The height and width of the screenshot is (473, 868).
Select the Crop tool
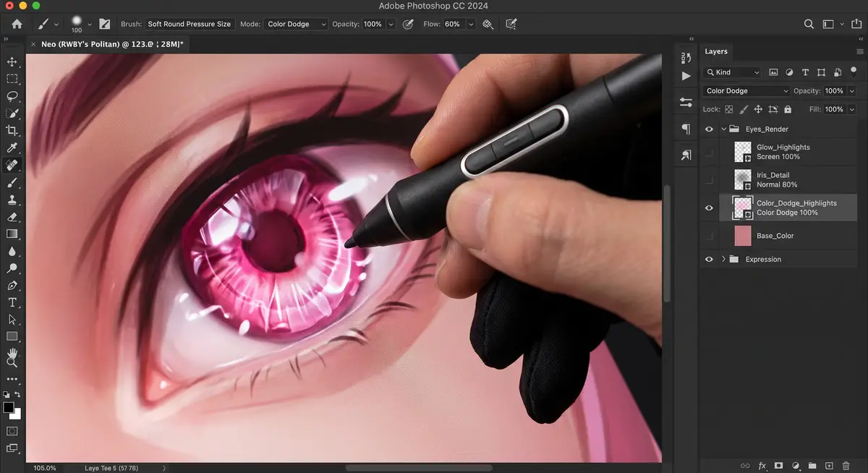(x=12, y=131)
